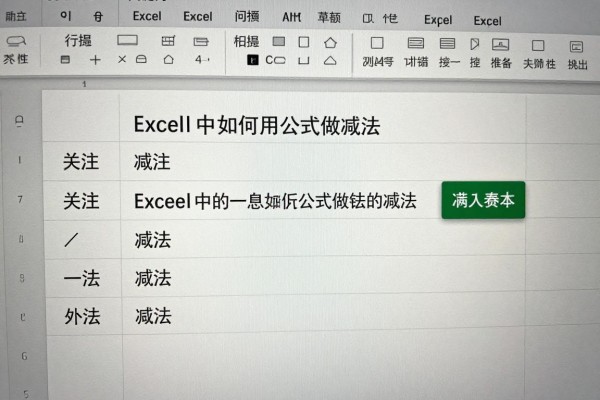This screenshot has height=400, width=600.
Task: Click the card icon above the 4- control
Action: click(x=201, y=41)
